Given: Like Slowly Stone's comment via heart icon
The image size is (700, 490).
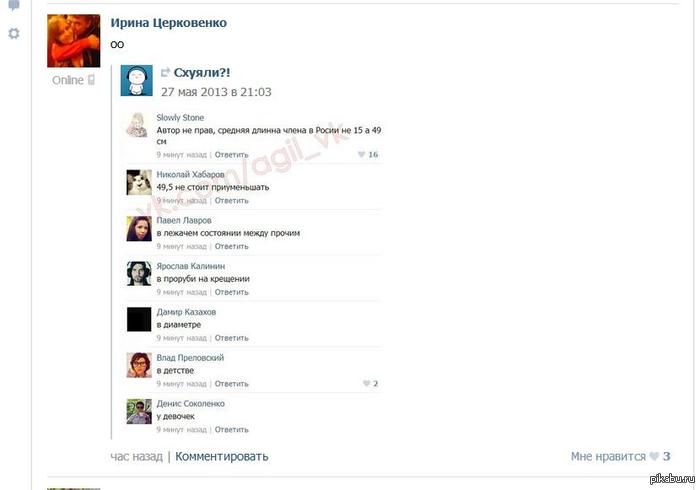Looking at the screenshot, I should (361, 154).
